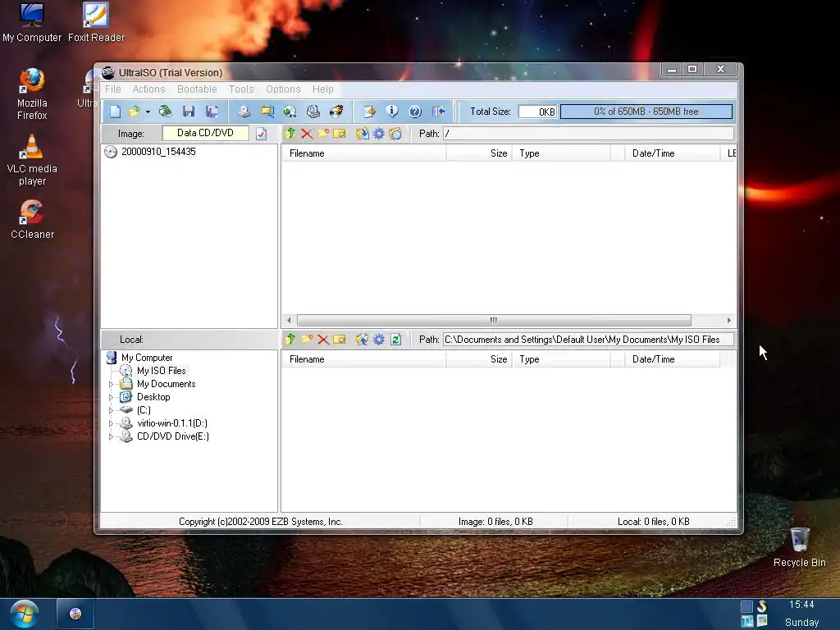Expand the Desktop tree node
Screen dimensions: 840x630
[x=112, y=397]
